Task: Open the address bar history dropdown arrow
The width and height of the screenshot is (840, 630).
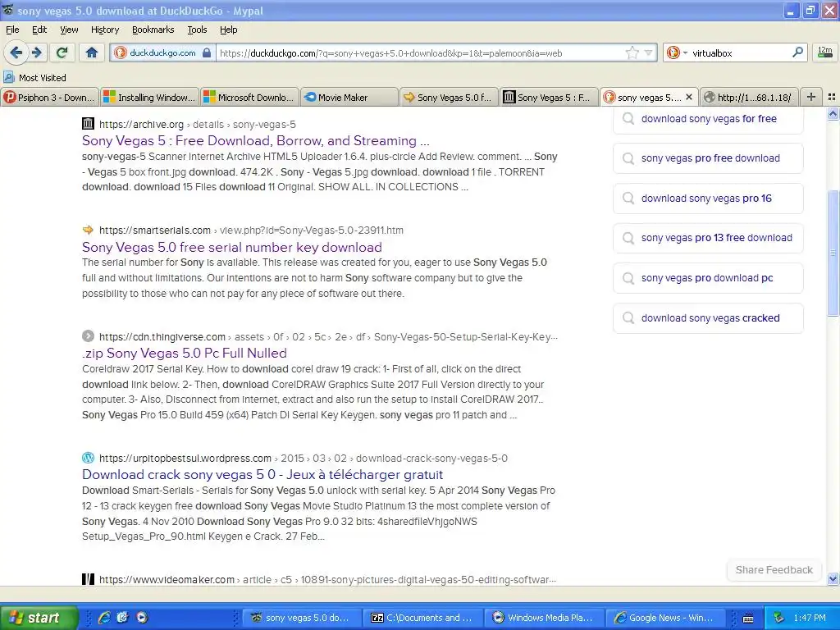Action: [x=648, y=52]
